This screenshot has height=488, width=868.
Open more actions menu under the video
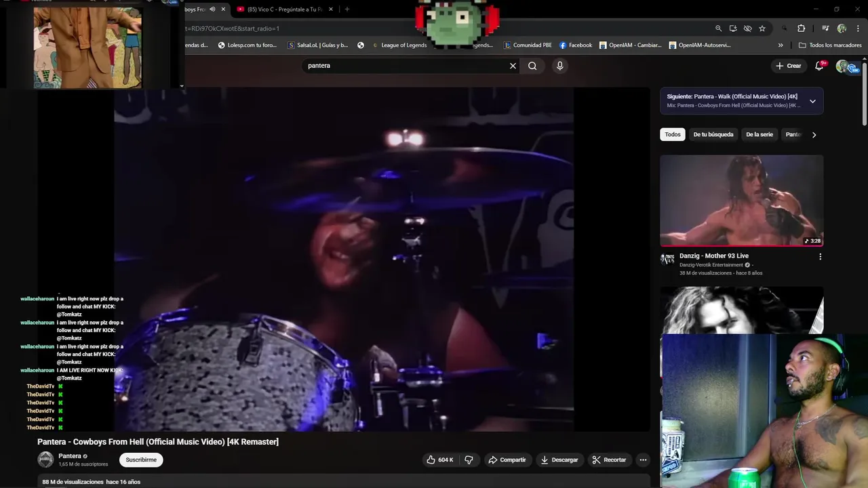click(x=643, y=460)
